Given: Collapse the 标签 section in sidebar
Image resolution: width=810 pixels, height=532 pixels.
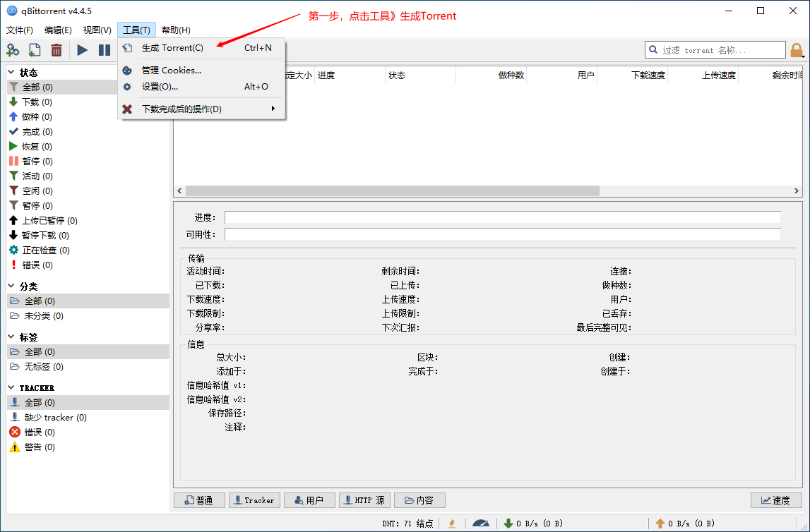Looking at the screenshot, I should 12,337.
